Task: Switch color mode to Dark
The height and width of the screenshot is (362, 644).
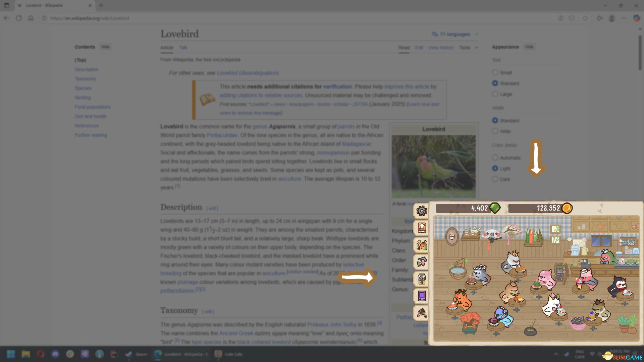Action: pyautogui.click(x=495, y=179)
